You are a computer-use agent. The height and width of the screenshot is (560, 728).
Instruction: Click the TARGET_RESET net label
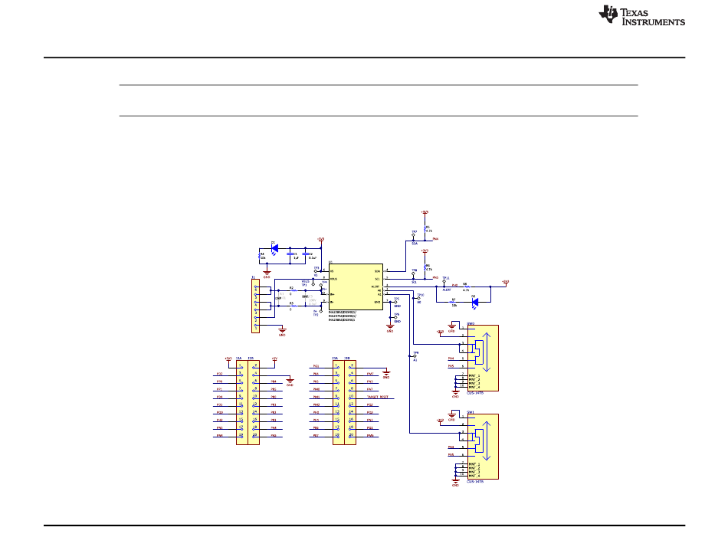pyautogui.click(x=378, y=397)
